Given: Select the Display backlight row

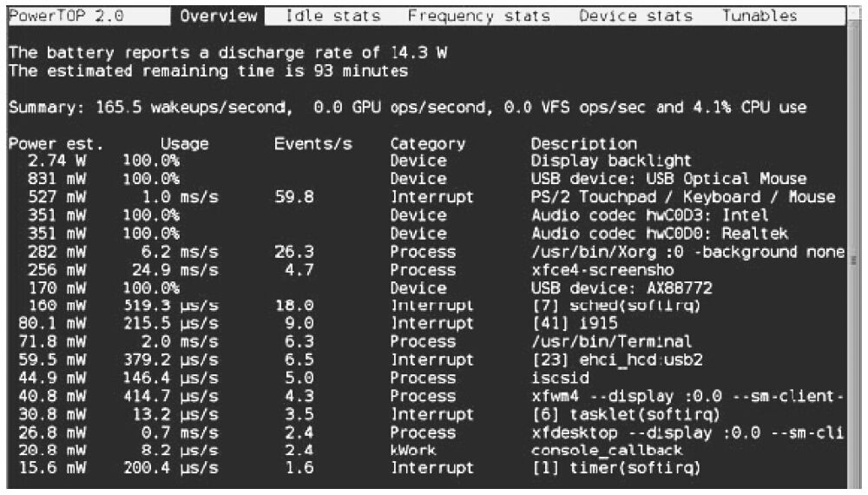Looking at the screenshot, I should coord(426,162).
